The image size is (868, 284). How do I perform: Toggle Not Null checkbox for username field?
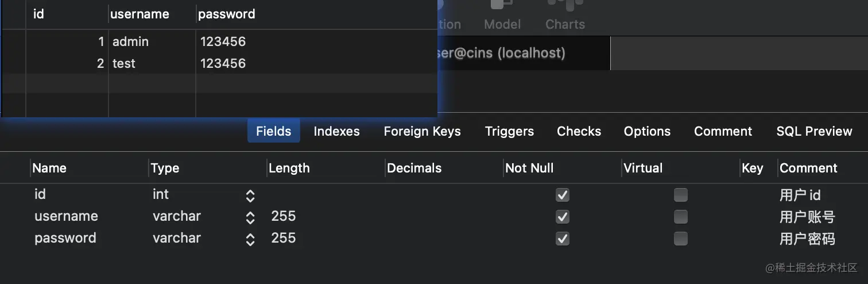(563, 217)
